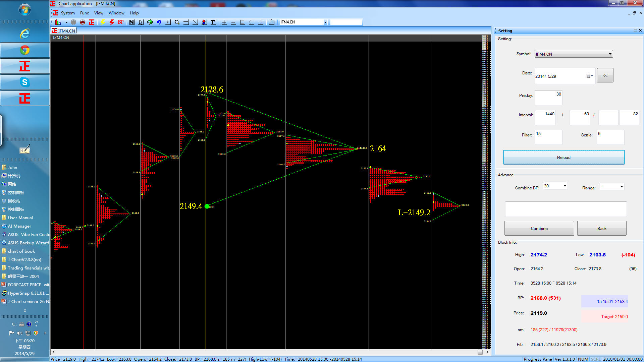Launch Internet Explorer from the taskbar
Screen dimensions: 644x362
pos(25,34)
